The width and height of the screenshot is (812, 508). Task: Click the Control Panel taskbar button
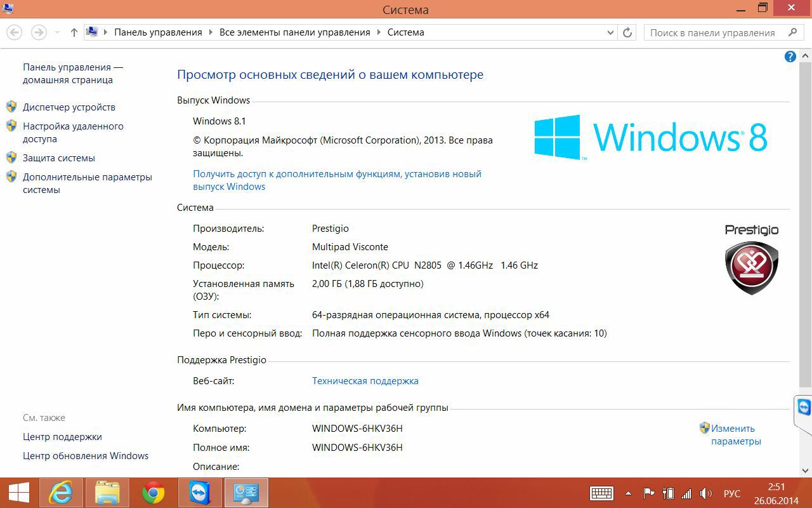(247, 493)
